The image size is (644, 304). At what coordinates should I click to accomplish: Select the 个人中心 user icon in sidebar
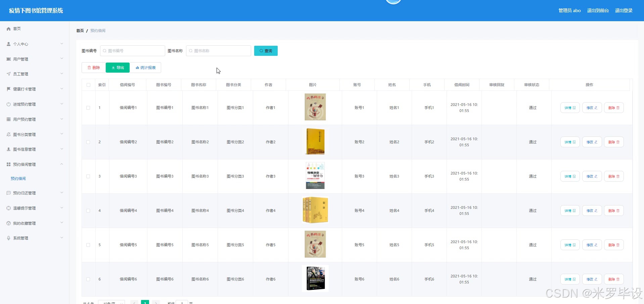[8, 44]
